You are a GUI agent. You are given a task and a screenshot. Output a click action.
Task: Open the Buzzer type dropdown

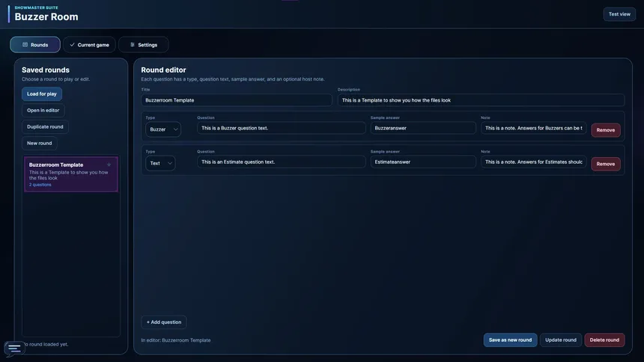coord(163,129)
